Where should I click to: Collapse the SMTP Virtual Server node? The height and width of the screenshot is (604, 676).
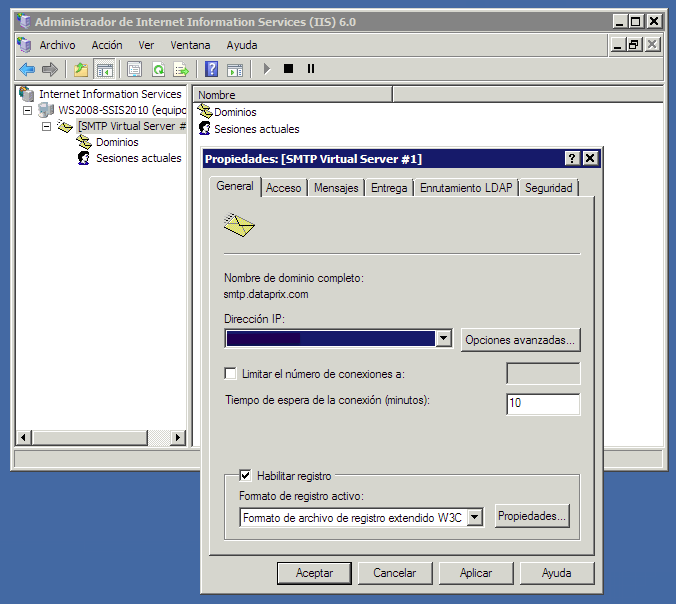(47, 126)
